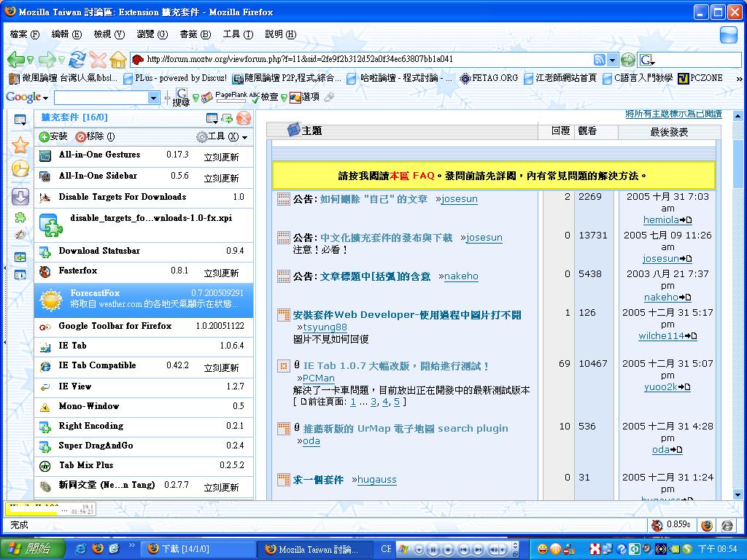
Task: Click the IE Tab engine icon in status bar
Action: click(727, 525)
